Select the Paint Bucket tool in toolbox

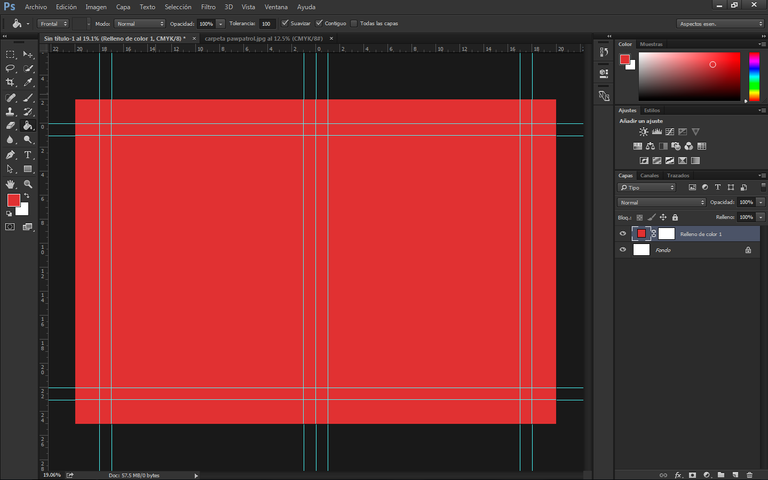pyautogui.click(x=28, y=126)
